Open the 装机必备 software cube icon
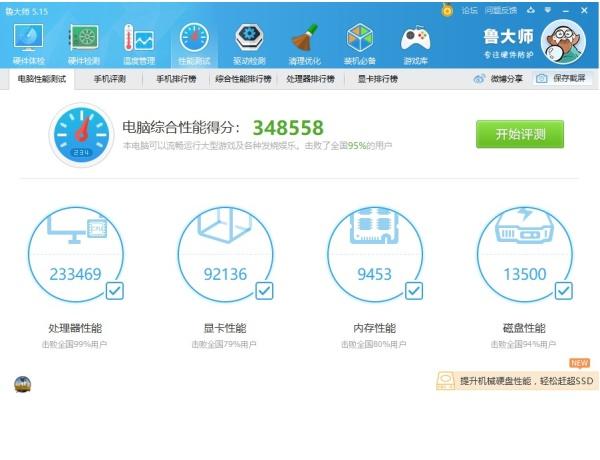600x460 pixels. [x=360, y=38]
